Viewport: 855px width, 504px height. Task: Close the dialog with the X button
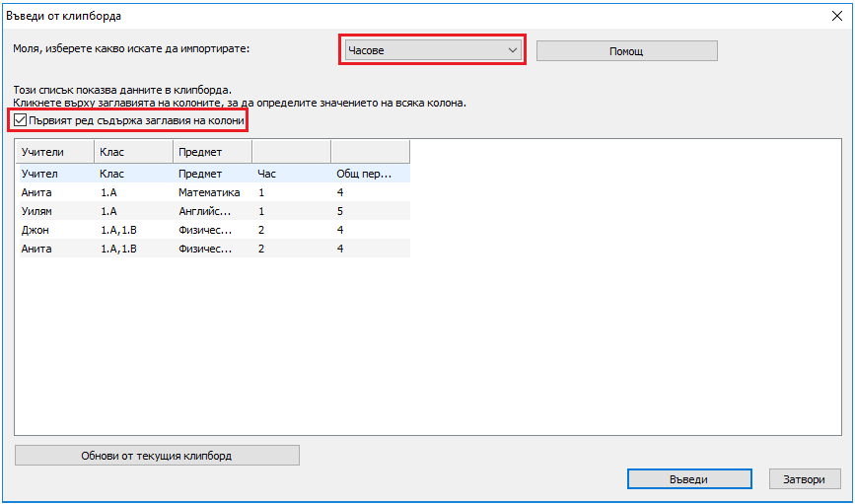(837, 16)
